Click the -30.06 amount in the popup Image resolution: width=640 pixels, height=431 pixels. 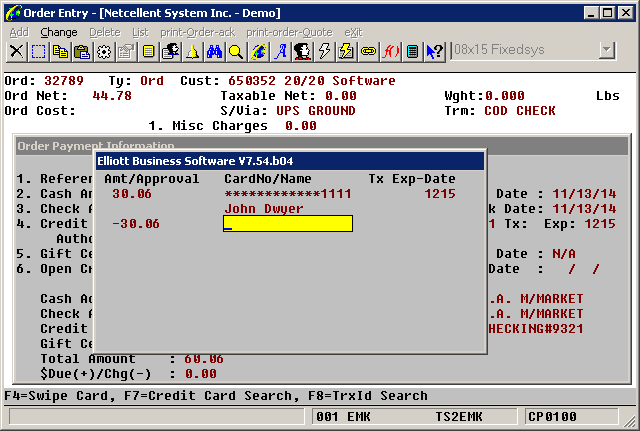(x=136, y=224)
